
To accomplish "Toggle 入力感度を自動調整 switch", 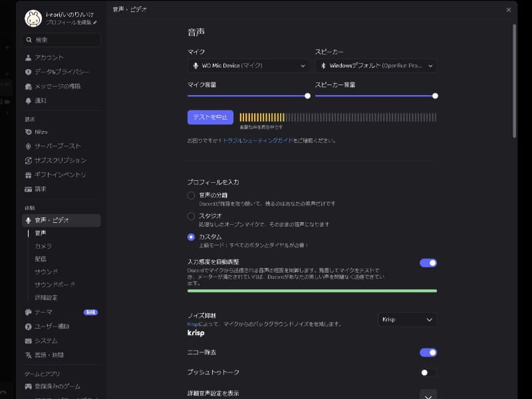I will [x=428, y=263].
